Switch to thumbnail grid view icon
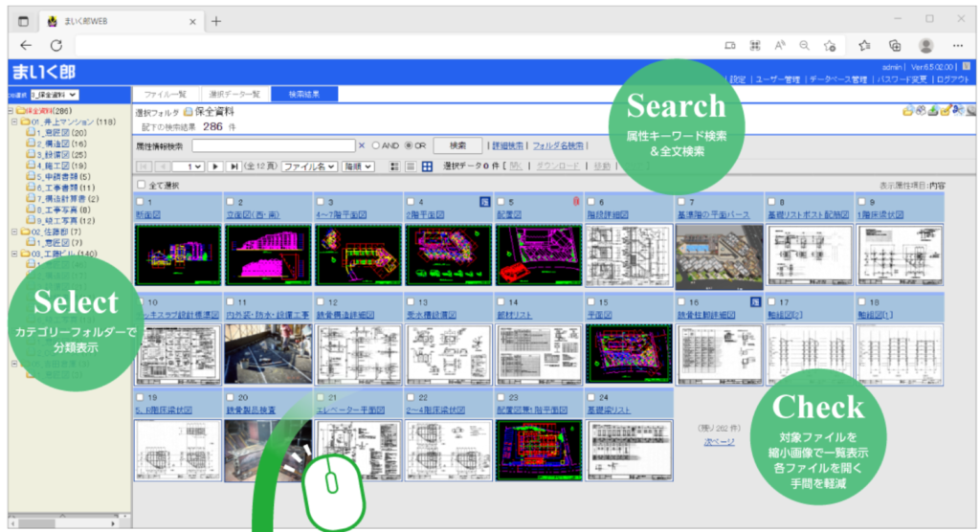The image size is (980, 532). (428, 166)
